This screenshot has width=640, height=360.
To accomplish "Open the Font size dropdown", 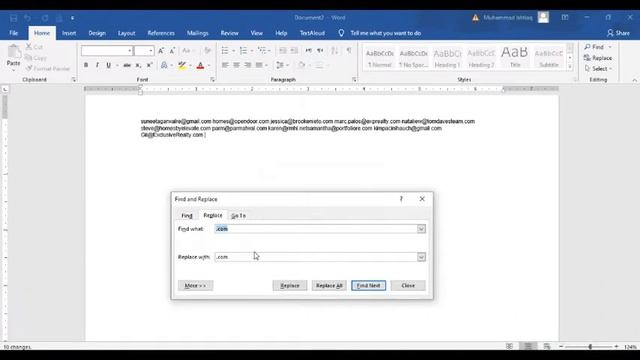I will (151, 51).
